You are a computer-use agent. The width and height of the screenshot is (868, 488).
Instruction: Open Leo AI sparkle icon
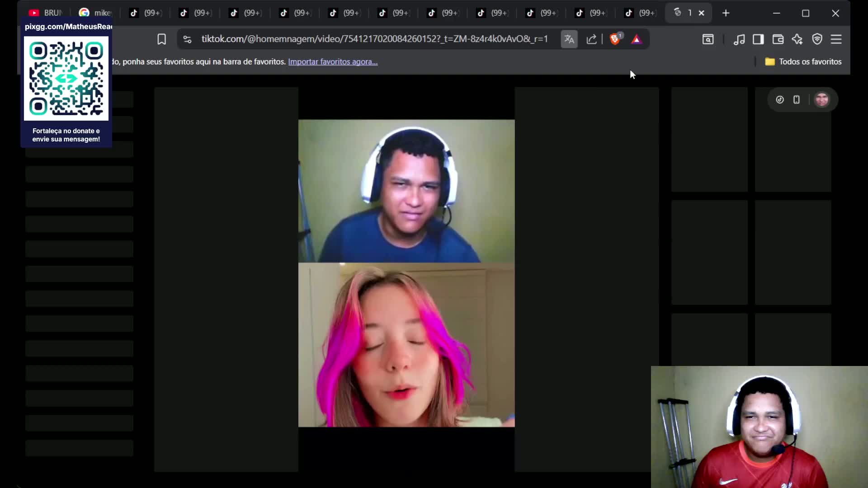[x=797, y=39]
